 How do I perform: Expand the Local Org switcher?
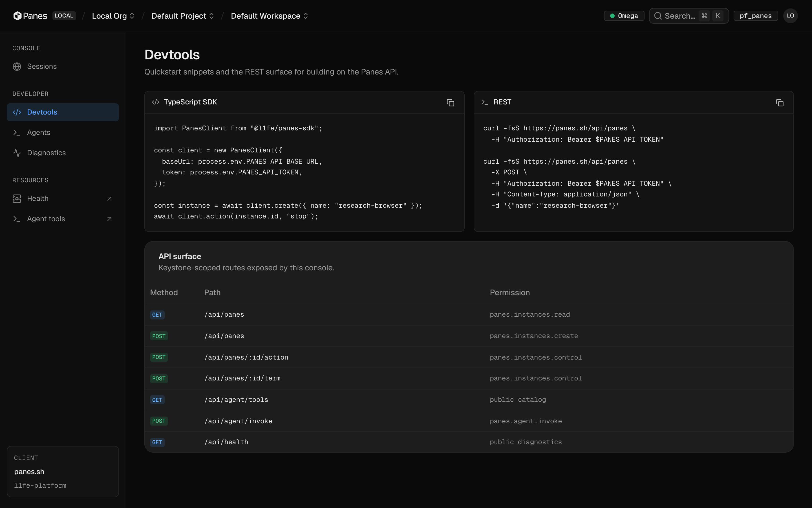click(x=113, y=16)
